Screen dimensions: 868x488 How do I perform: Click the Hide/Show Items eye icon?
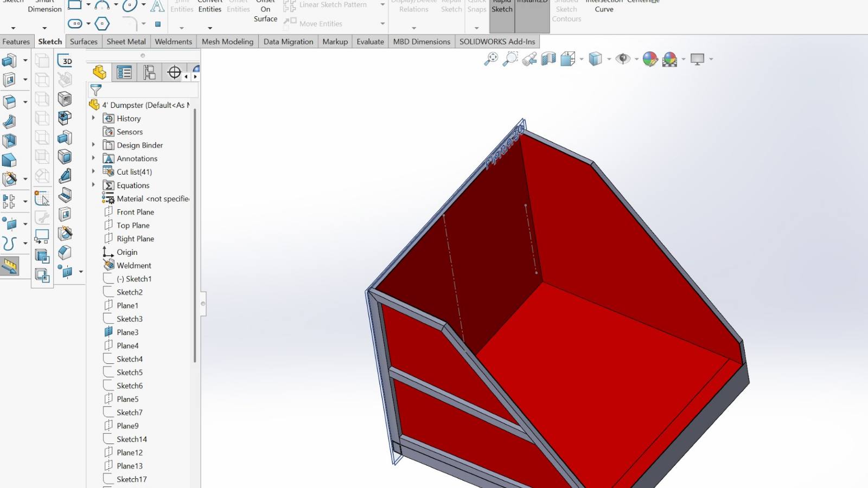[623, 59]
